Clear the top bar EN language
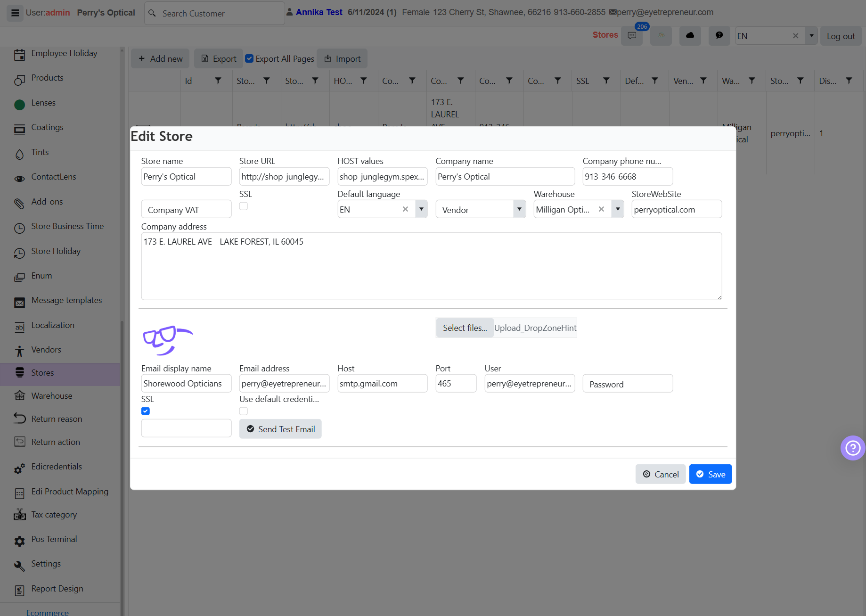The height and width of the screenshot is (616, 866). (795, 36)
